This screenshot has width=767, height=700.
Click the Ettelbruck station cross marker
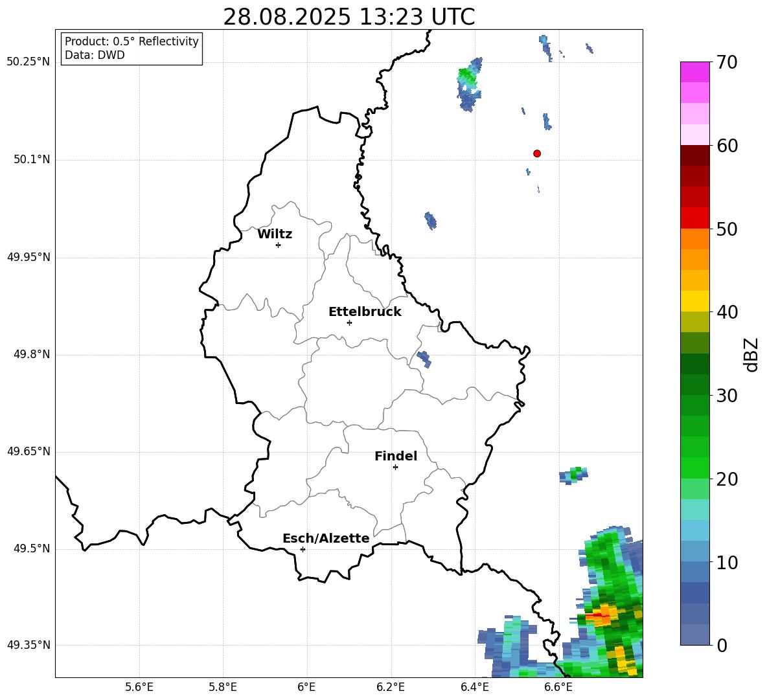[x=349, y=322]
